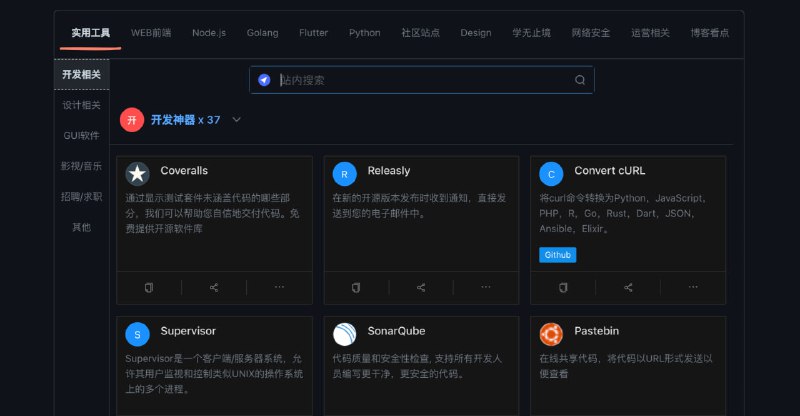
Task: Switch to 社区站点 tab
Action: 420,33
